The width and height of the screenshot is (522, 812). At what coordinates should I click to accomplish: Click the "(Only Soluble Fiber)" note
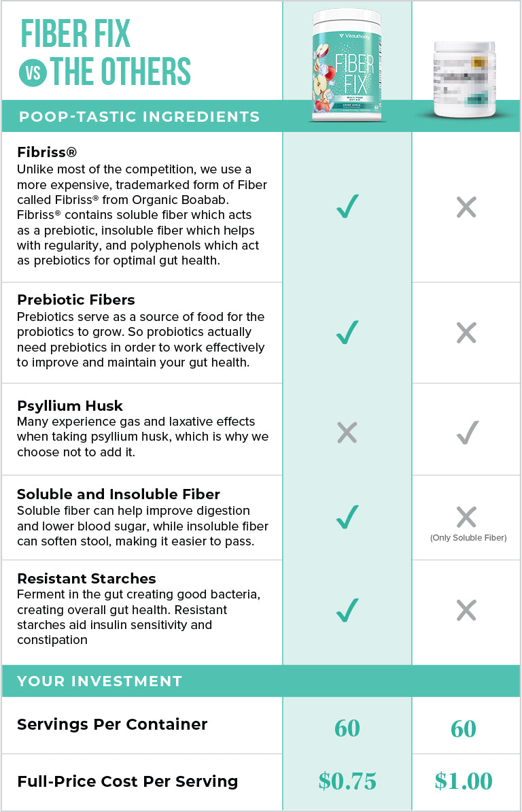coord(468,538)
